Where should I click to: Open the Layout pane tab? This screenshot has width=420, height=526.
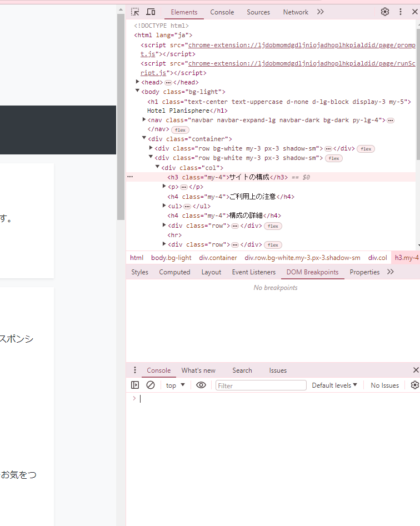coord(211,272)
